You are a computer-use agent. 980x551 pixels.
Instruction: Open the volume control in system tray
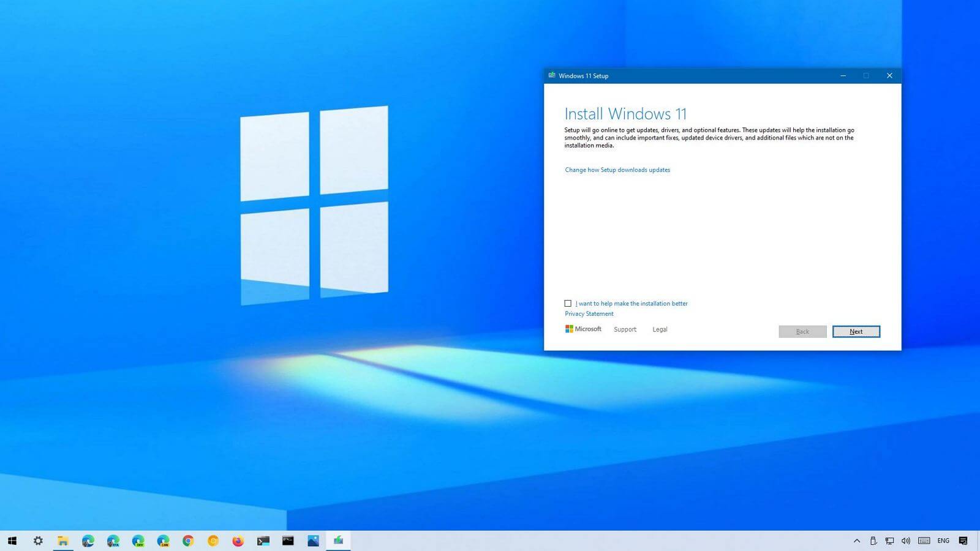[905, 541]
